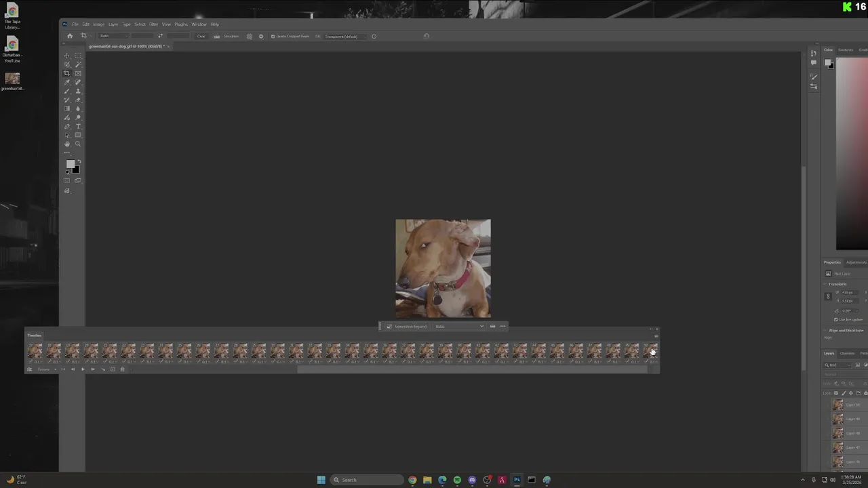
Task: Open the Image menu
Action: (x=98, y=24)
